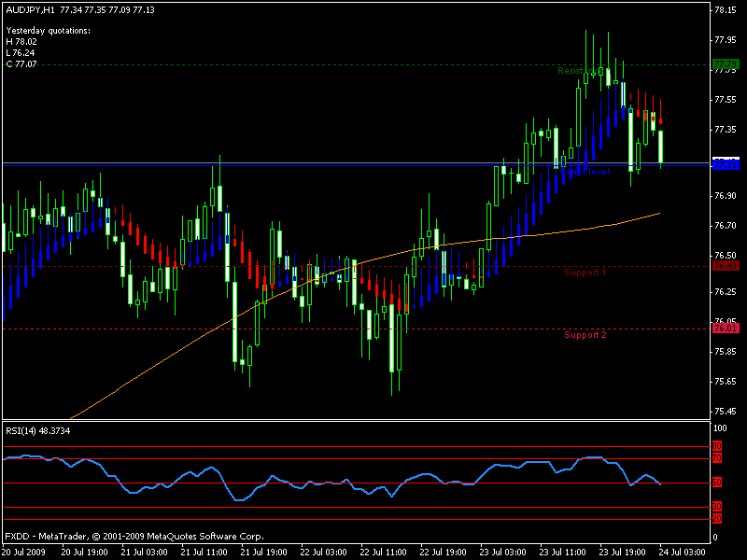This screenshot has width=747, height=560.
Task: Click the 20 Jul 2009 date label
Action: 25,552
